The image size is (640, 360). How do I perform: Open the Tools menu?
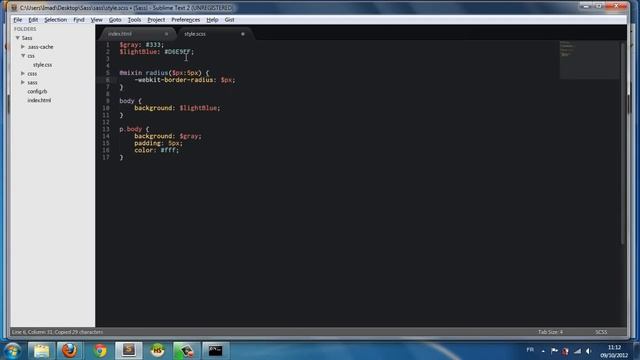coord(134,20)
